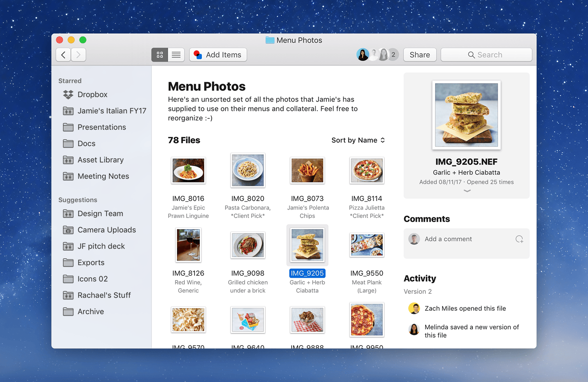The width and height of the screenshot is (588, 382).
Task: Select the IMG_8114 Pizza Julietta thumbnail
Action: coord(366,170)
